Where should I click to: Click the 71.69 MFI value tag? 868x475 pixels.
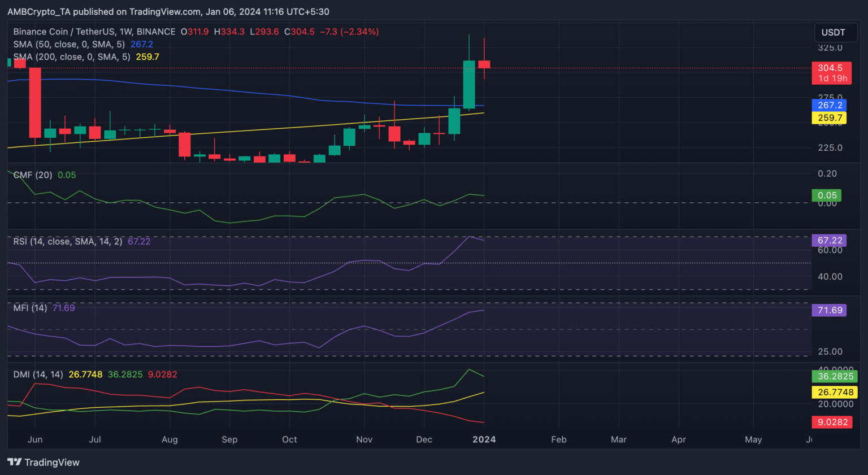click(x=829, y=310)
